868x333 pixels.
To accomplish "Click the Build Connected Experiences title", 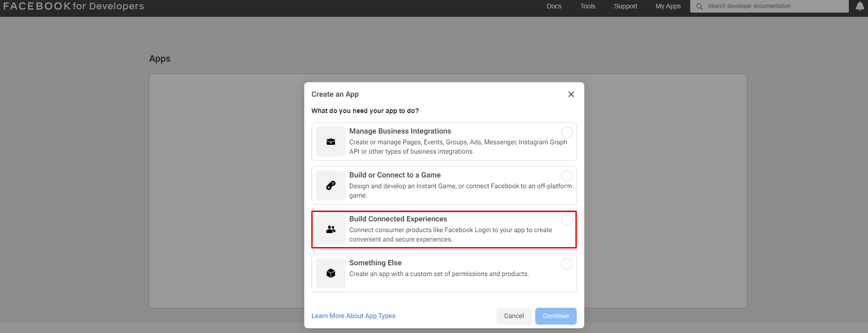I will tap(398, 219).
